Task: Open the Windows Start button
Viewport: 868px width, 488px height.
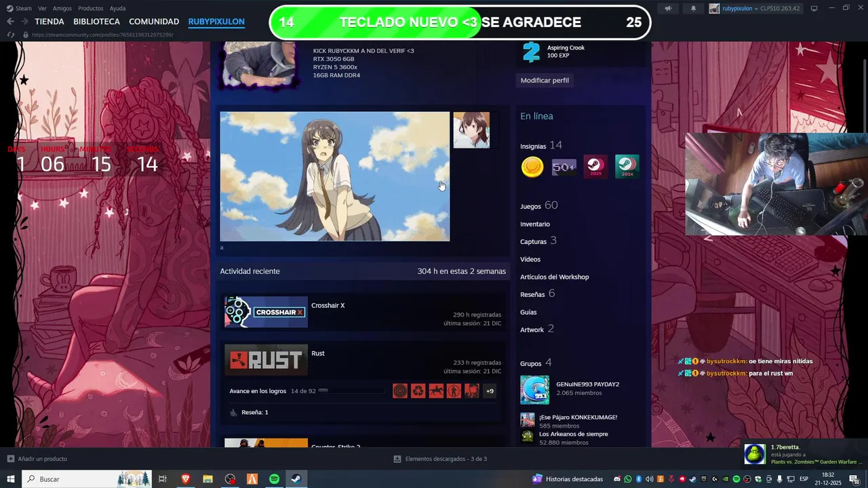Action: pyautogui.click(x=11, y=479)
